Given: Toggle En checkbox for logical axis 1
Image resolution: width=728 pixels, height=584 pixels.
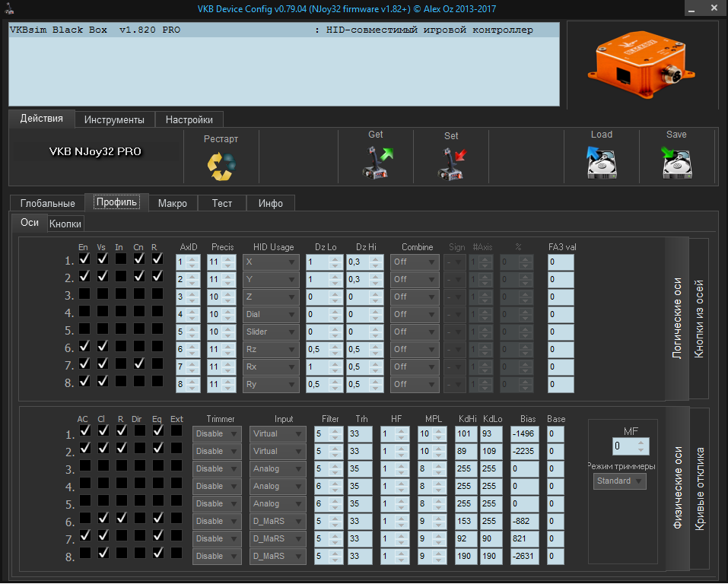Looking at the screenshot, I should tap(84, 259).
